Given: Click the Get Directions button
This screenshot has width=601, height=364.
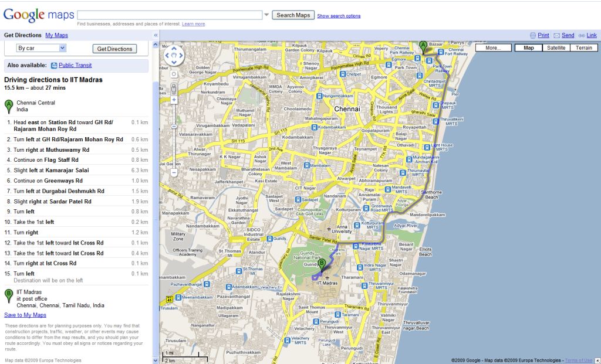Looking at the screenshot, I should pos(114,49).
